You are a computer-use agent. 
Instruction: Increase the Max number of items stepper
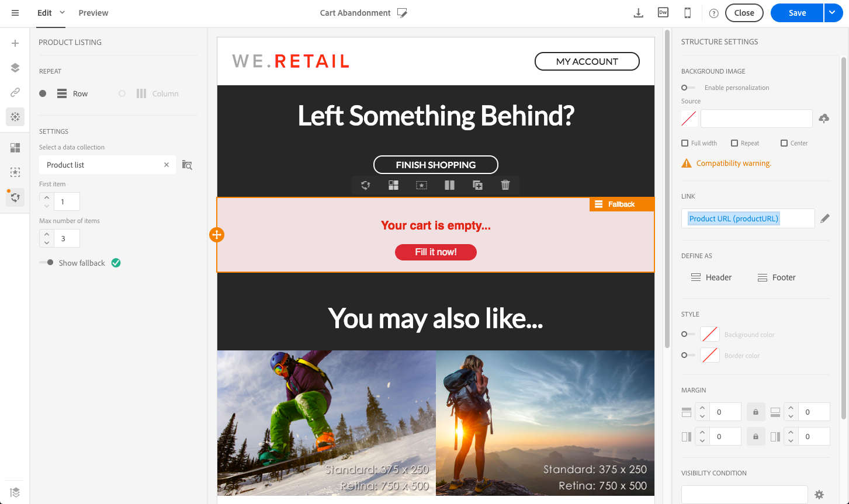[47, 234]
